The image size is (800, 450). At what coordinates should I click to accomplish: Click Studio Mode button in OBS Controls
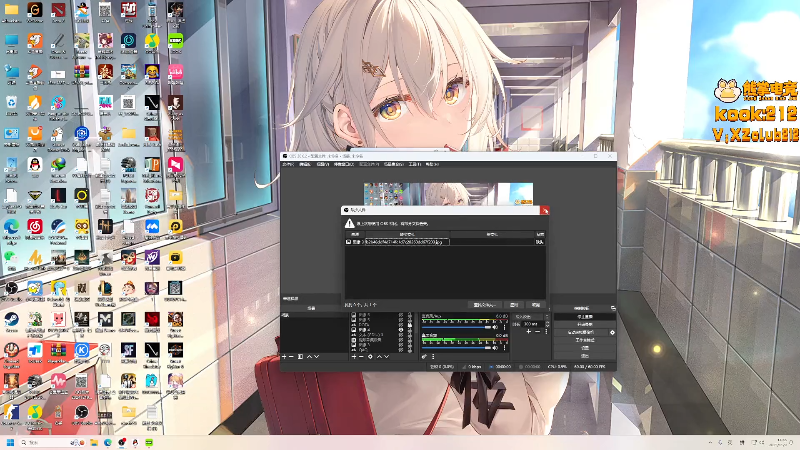point(585,340)
